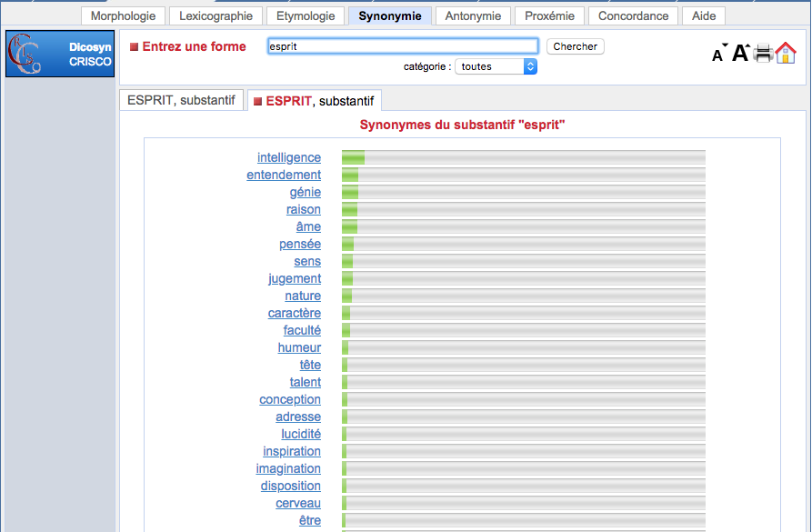Open the adresse synonym link
This screenshot has height=532, width=812.
[x=298, y=417]
